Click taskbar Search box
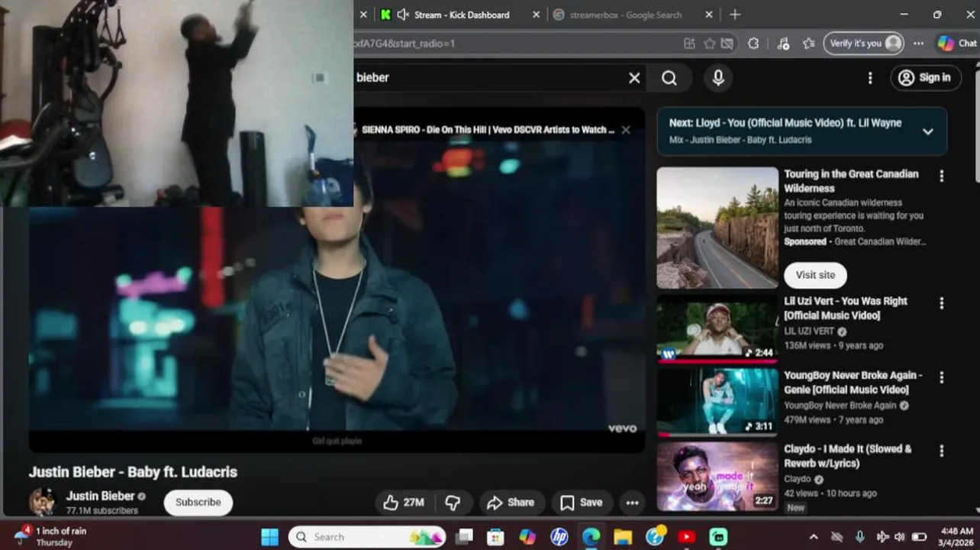Image resolution: width=980 pixels, height=550 pixels. (367, 537)
